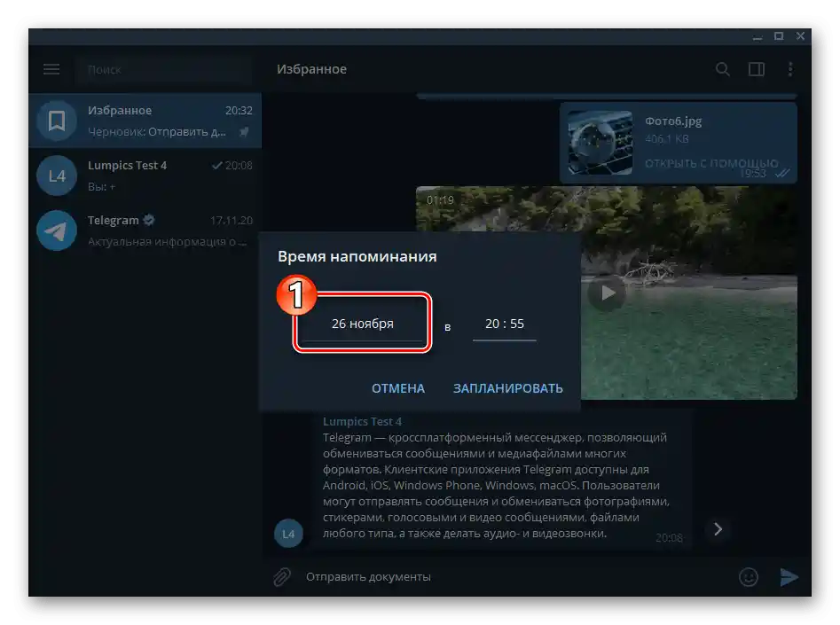Screen dimensions: 840x625
Task: Open the three-dot options menu
Action: pos(789,68)
